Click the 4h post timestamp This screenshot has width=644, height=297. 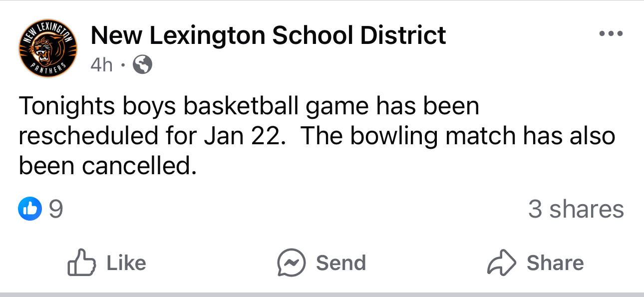pos(102,64)
